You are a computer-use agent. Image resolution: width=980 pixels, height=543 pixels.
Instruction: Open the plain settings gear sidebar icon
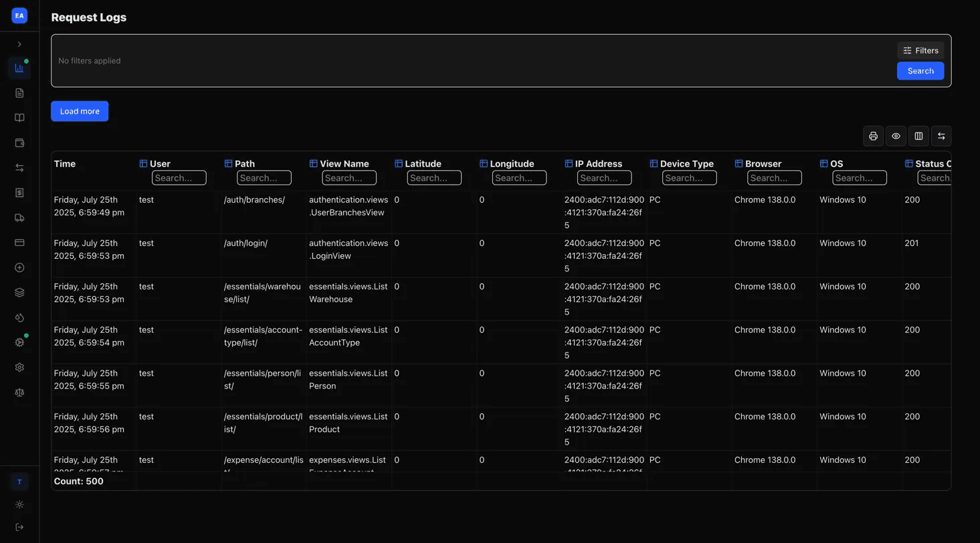point(19,367)
